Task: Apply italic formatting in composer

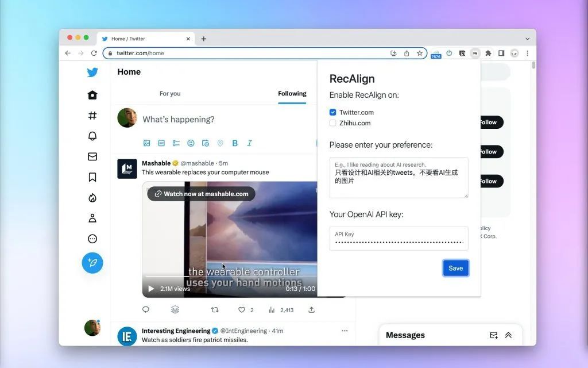Action: tap(249, 143)
